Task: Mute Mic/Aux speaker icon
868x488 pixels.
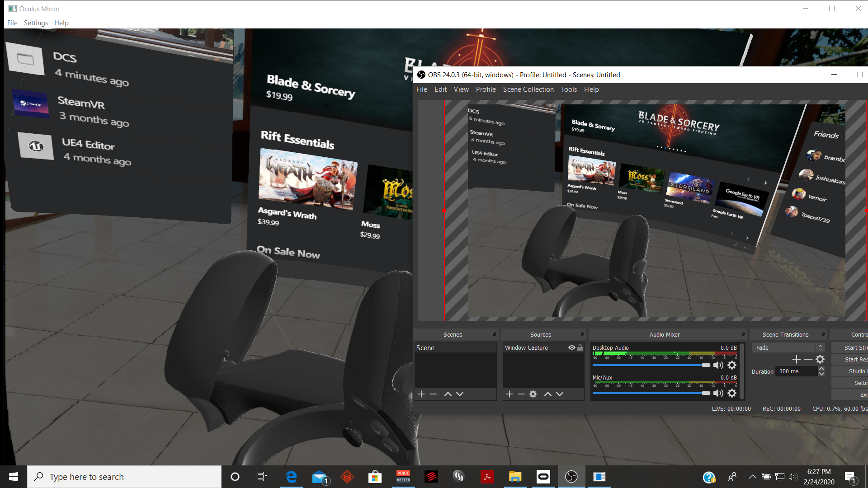Action: pyautogui.click(x=718, y=393)
